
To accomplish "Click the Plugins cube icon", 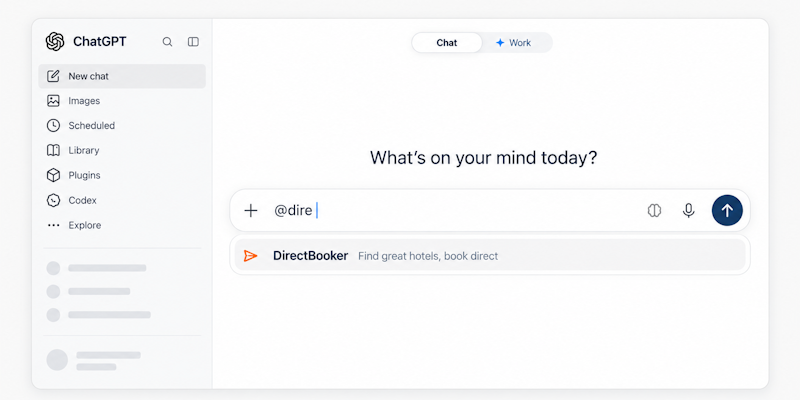I will tap(54, 176).
